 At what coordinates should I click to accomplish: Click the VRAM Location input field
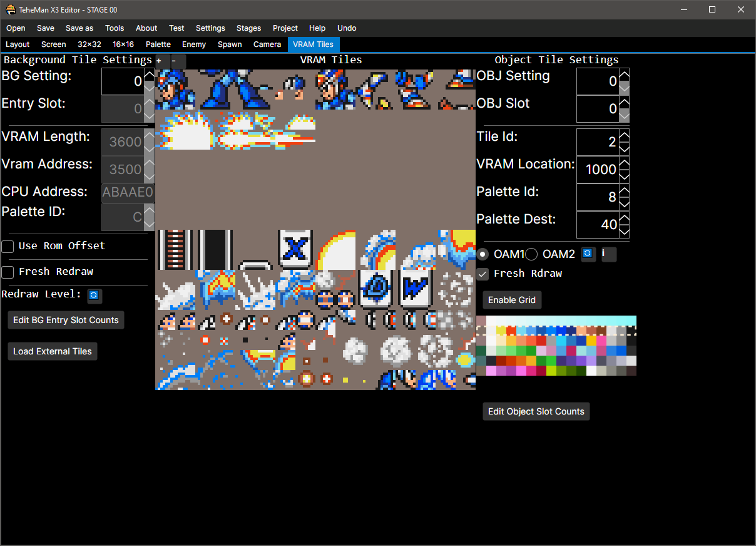point(597,170)
